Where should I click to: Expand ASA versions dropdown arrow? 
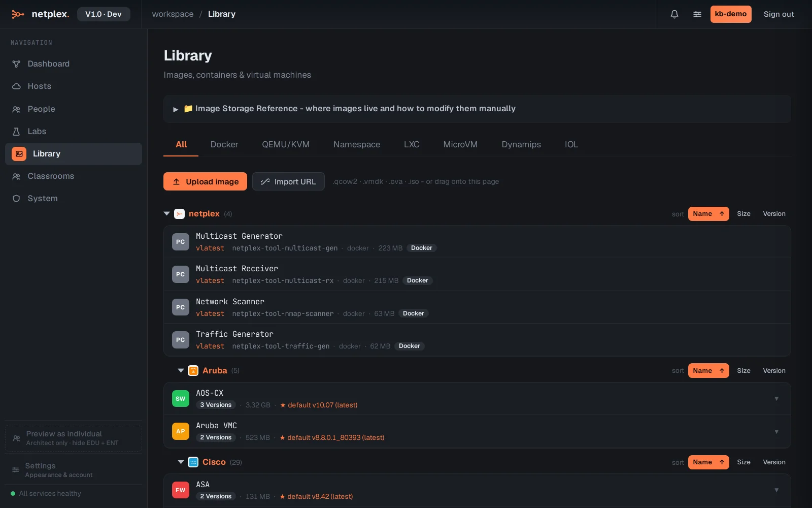coord(776,490)
